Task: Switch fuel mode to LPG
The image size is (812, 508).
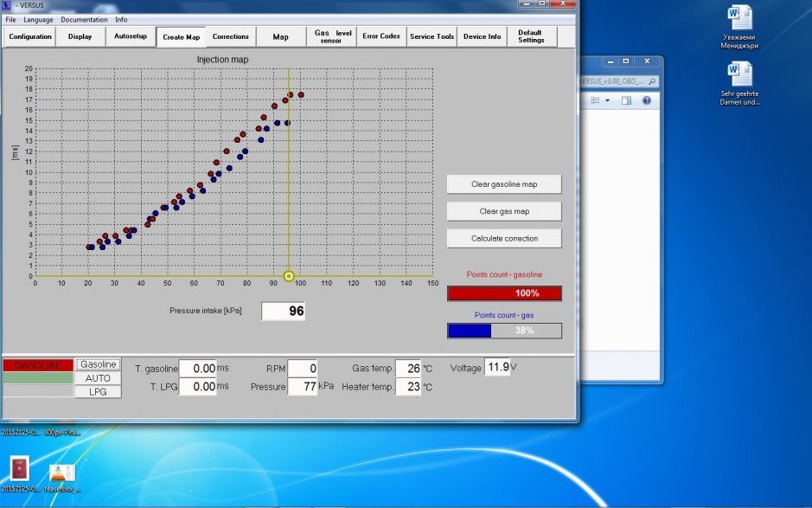Action: point(98,392)
